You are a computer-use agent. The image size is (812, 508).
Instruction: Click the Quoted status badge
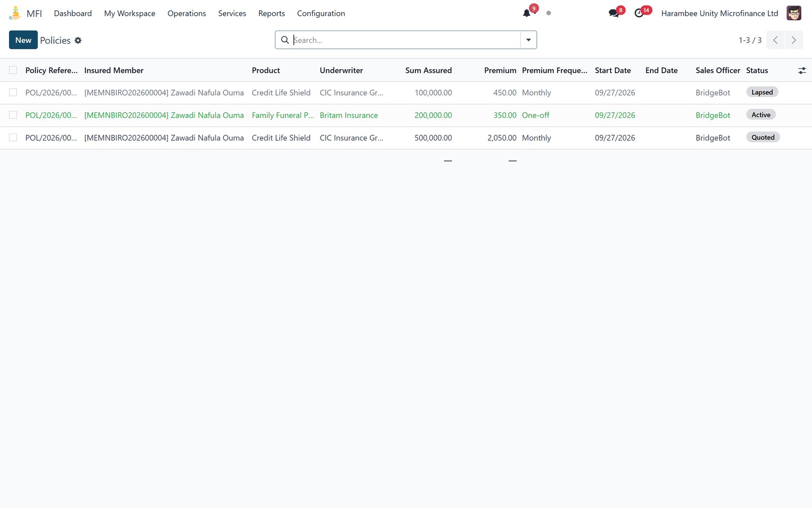point(763,138)
